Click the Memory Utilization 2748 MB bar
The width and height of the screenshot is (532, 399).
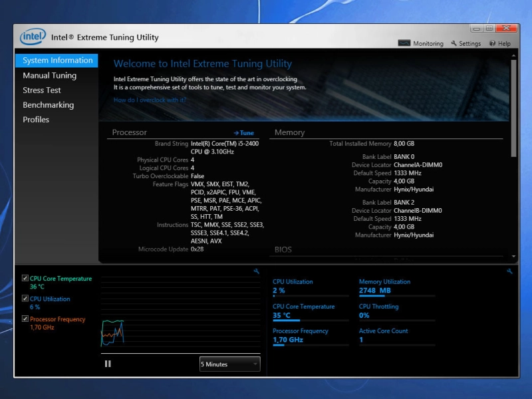pos(396,296)
